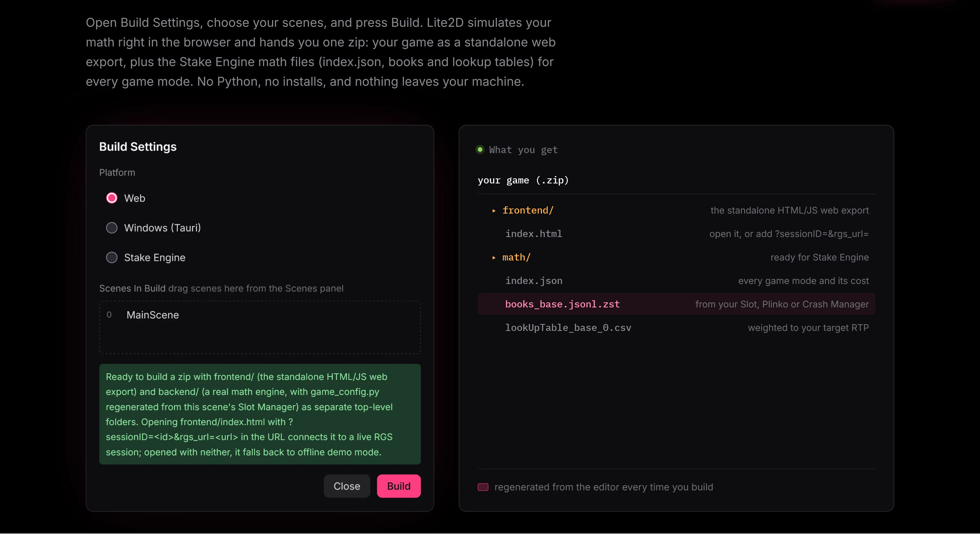Click 'every game mode and its cost' text
The image size is (980, 534).
(803, 281)
